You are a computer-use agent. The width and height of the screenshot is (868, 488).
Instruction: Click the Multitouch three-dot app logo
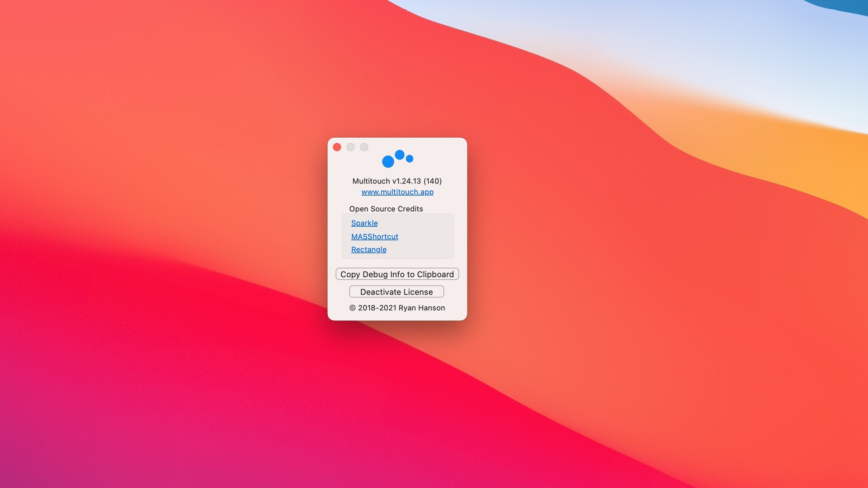click(397, 159)
